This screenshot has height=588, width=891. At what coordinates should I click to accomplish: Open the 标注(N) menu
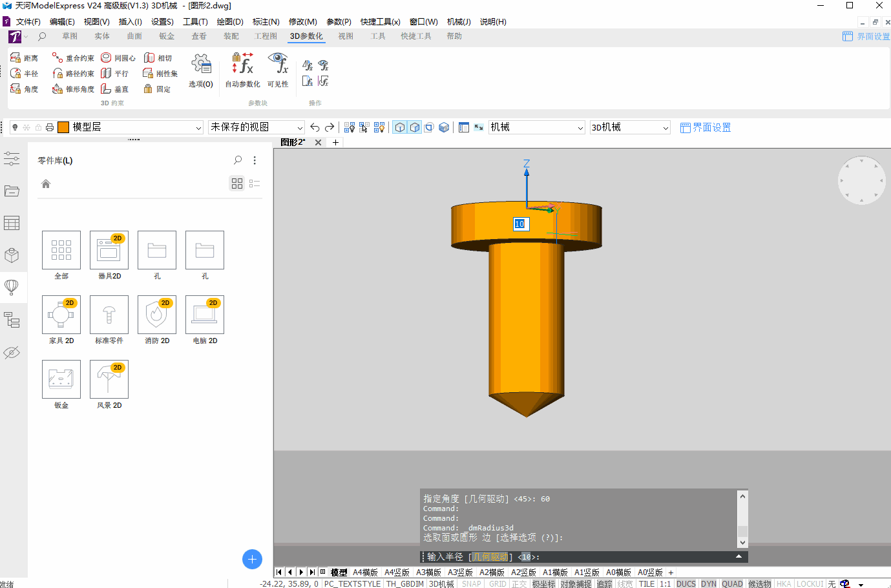(x=266, y=22)
